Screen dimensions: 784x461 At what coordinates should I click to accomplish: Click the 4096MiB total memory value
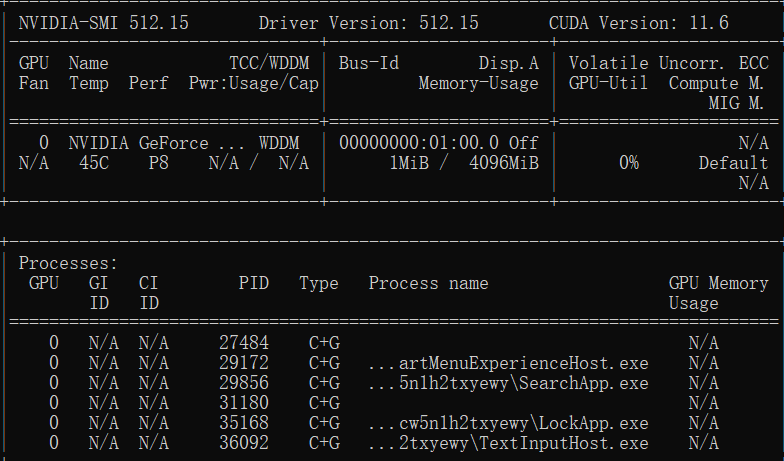click(x=504, y=163)
